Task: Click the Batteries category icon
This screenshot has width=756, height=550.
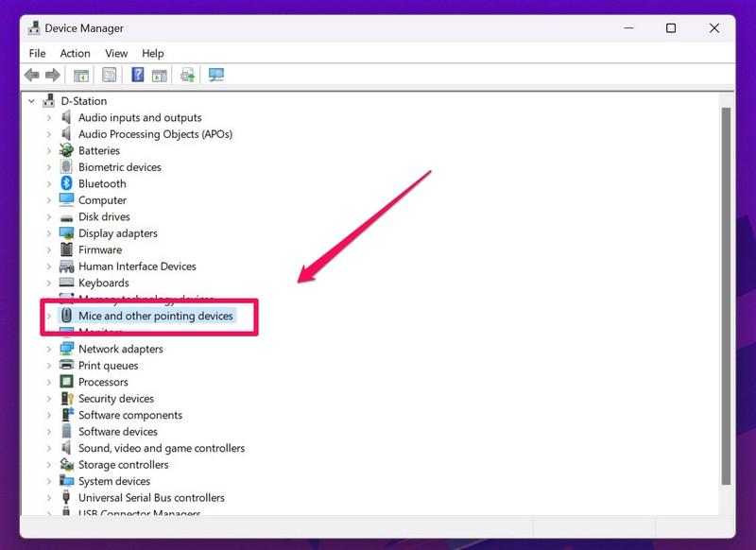Action: (x=67, y=150)
